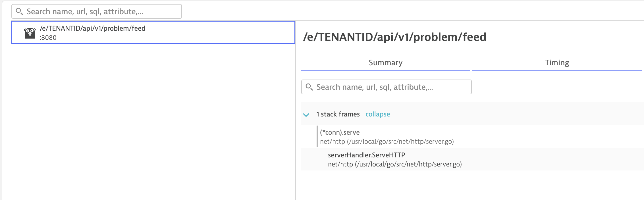The width and height of the screenshot is (644, 200).
Task: Switch to the Timing tab
Action: point(557,63)
